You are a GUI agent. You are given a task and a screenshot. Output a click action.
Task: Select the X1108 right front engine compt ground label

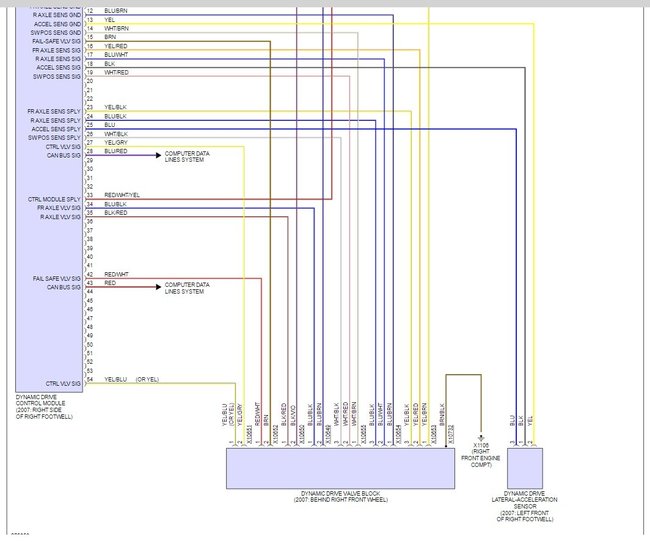(481, 455)
